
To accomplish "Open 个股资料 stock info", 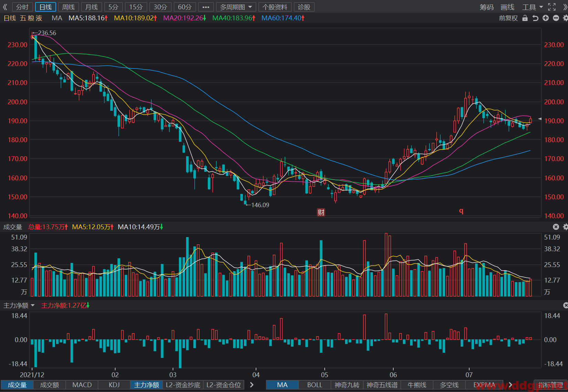I will pyautogui.click(x=275, y=7).
